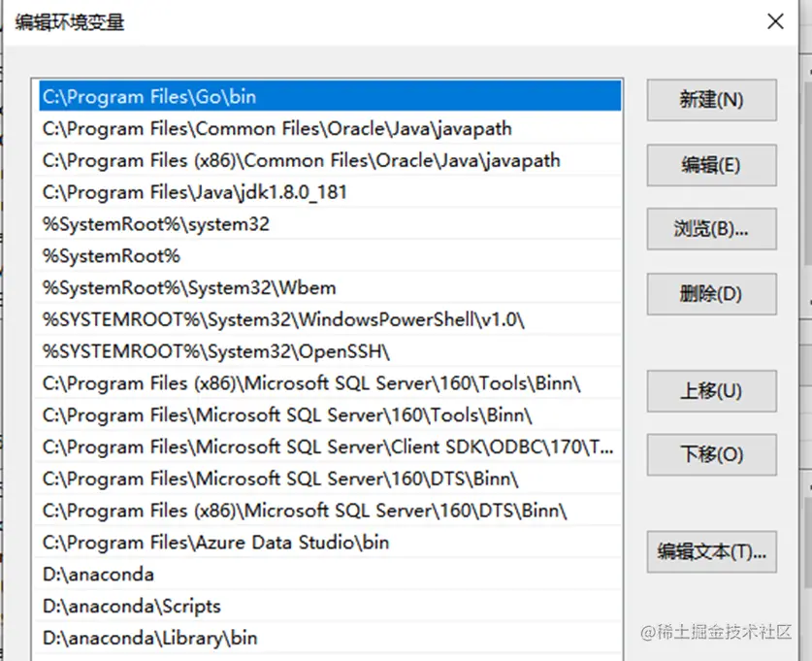Select the D:\anaconda entry
The height and width of the screenshot is (661, 812).
[330, 575]
